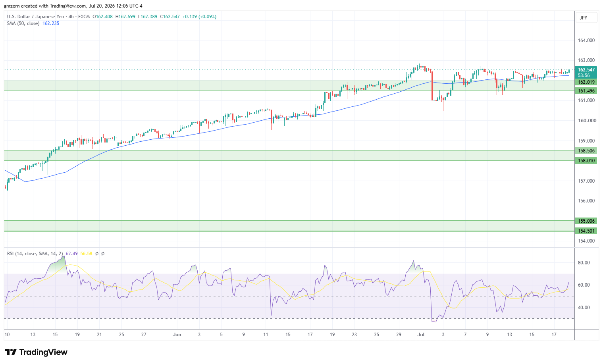The height and width of the screenshot is (364, 603).
Task: Select the high value H162.599
Action: coord(125,17)
